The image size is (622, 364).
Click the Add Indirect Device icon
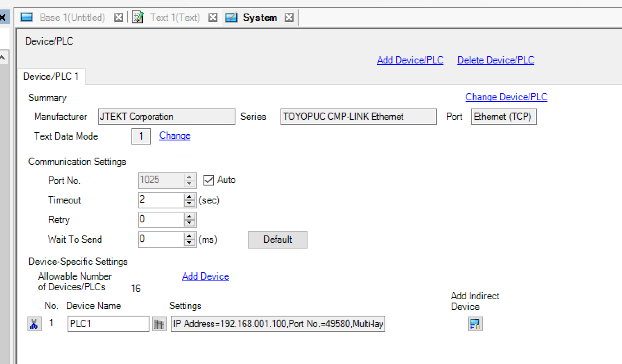[475, 324]
